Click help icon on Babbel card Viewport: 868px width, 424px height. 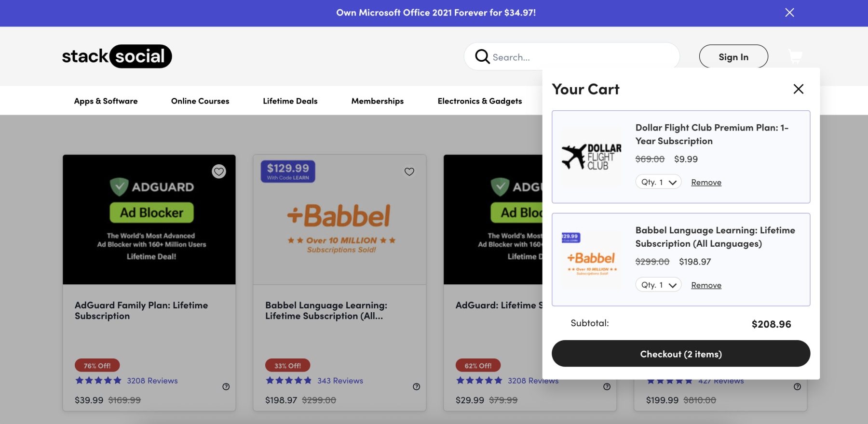coord(416,386)
